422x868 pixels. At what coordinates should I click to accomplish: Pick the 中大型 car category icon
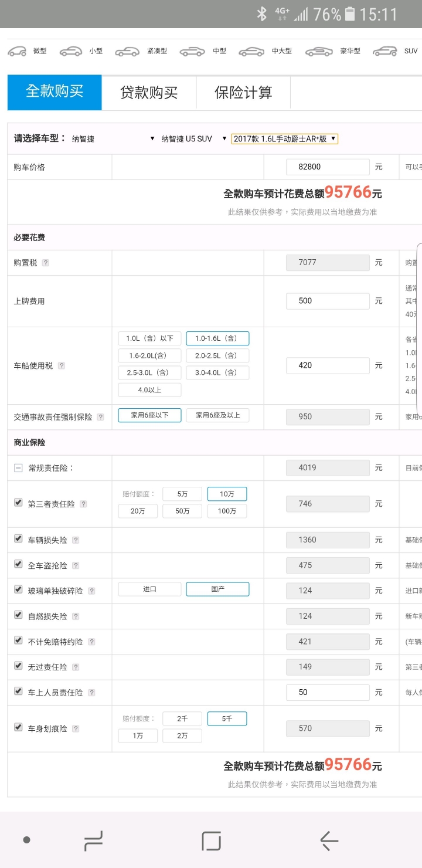(x=252, y=51)
